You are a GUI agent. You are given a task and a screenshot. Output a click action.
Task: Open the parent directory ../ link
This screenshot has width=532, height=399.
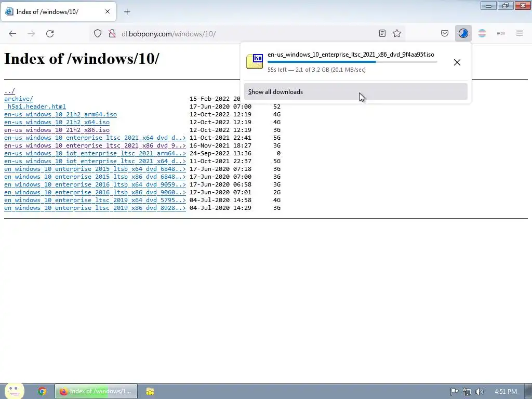click(9, 91)
